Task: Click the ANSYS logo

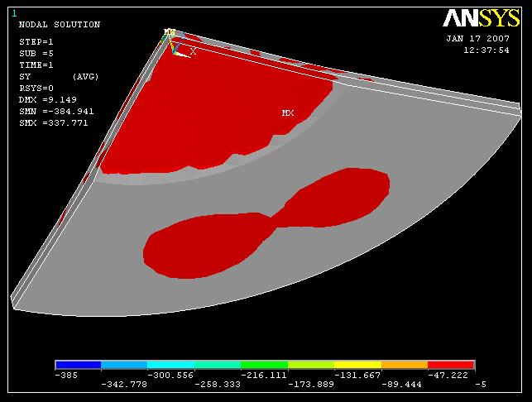Action: 481,18
